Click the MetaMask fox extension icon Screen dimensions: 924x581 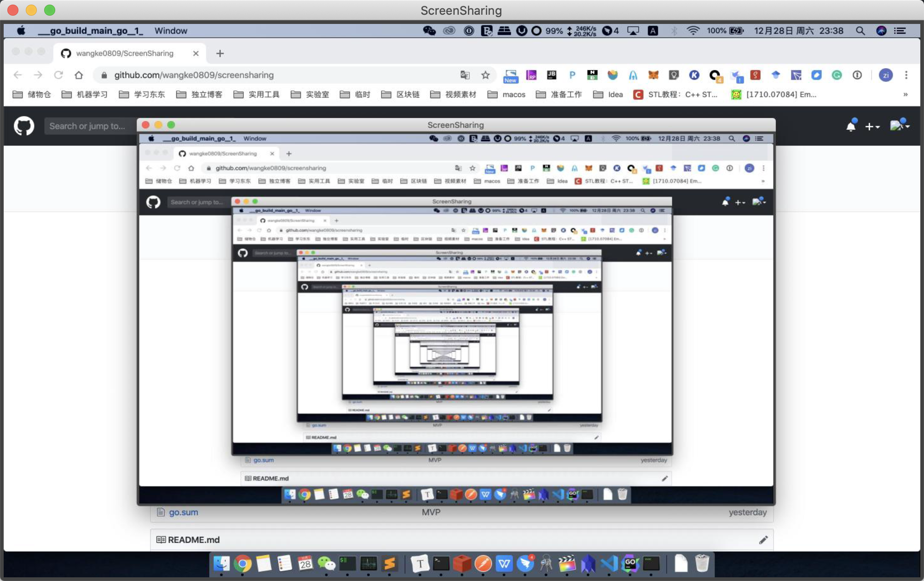point(653,75)
